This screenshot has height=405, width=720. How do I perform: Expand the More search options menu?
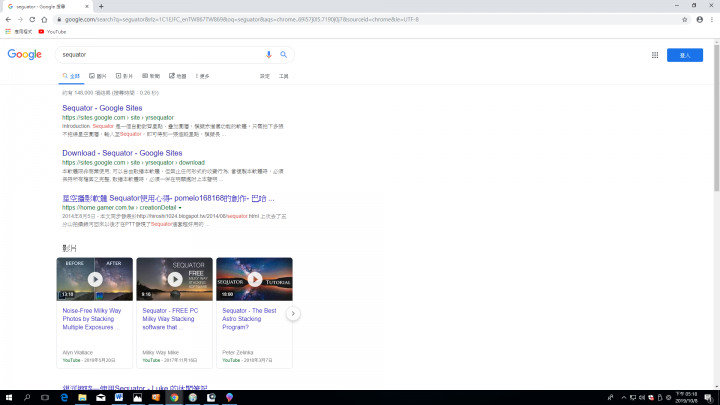[x=202, y=76]
